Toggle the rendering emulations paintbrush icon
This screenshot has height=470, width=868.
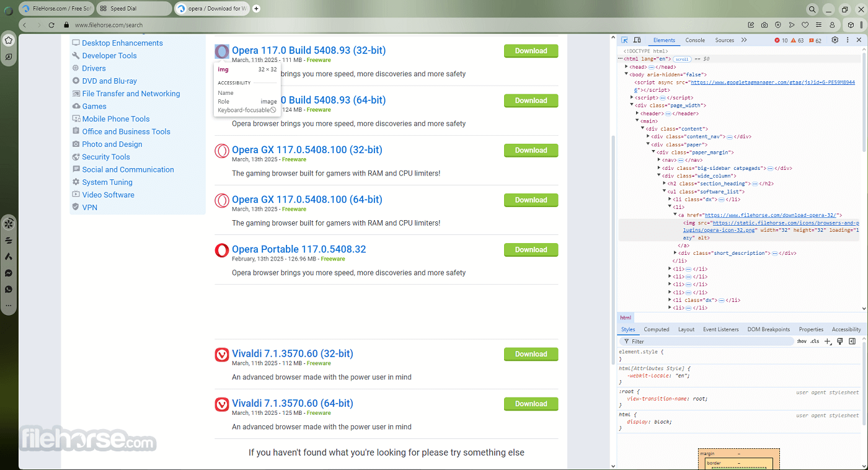(840, 341)
